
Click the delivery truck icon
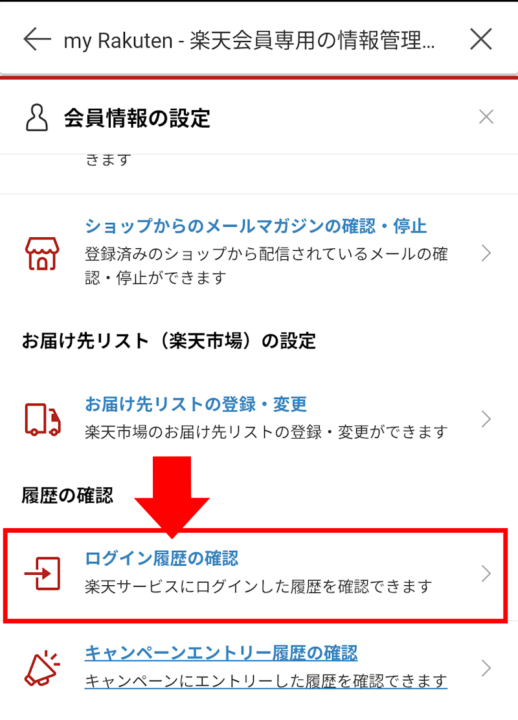43,419
